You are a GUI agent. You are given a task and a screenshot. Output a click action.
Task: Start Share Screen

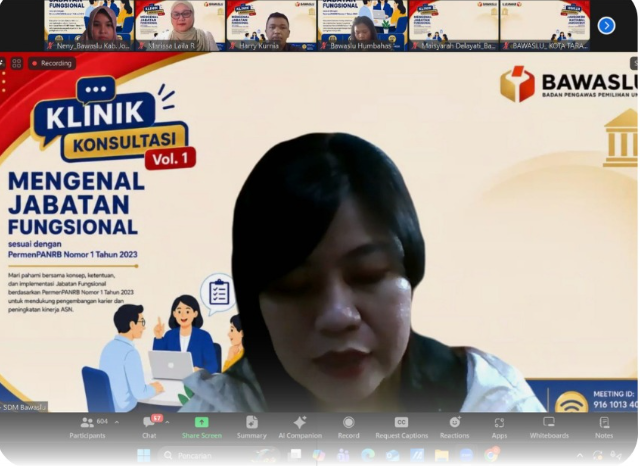(202, 428)
